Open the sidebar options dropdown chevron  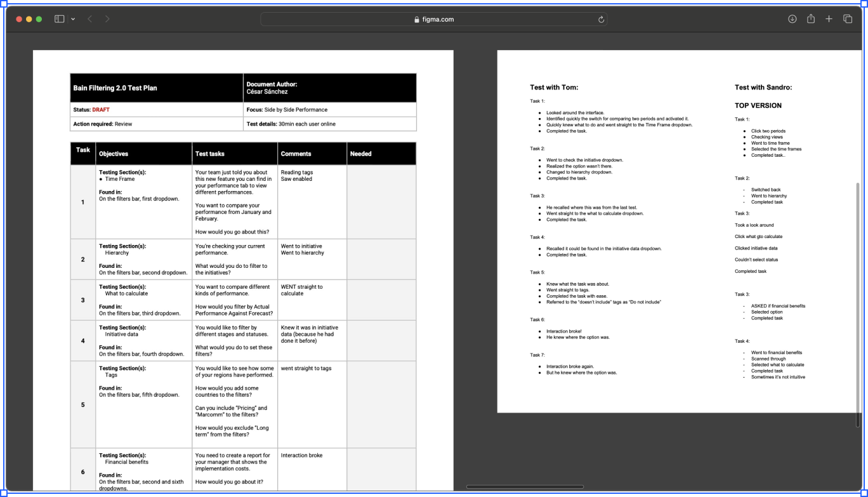click(x=73, y=19)
